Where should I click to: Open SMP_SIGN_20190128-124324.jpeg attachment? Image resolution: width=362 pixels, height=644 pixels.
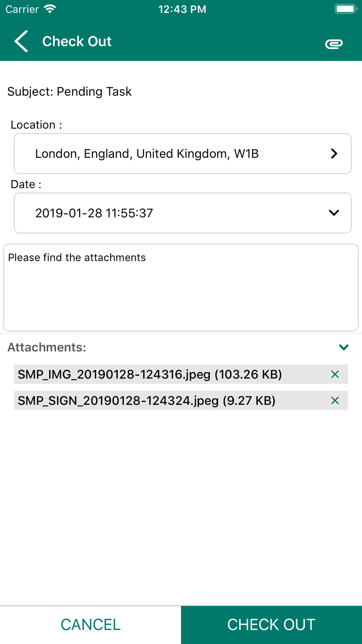[x=147, y=400]
